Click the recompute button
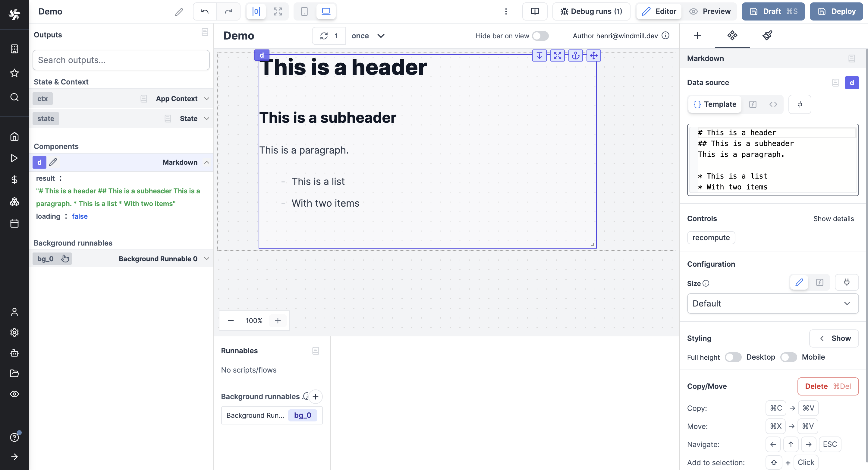The height and width of the screenshot is (470, 868). click(x=711, y=237)
